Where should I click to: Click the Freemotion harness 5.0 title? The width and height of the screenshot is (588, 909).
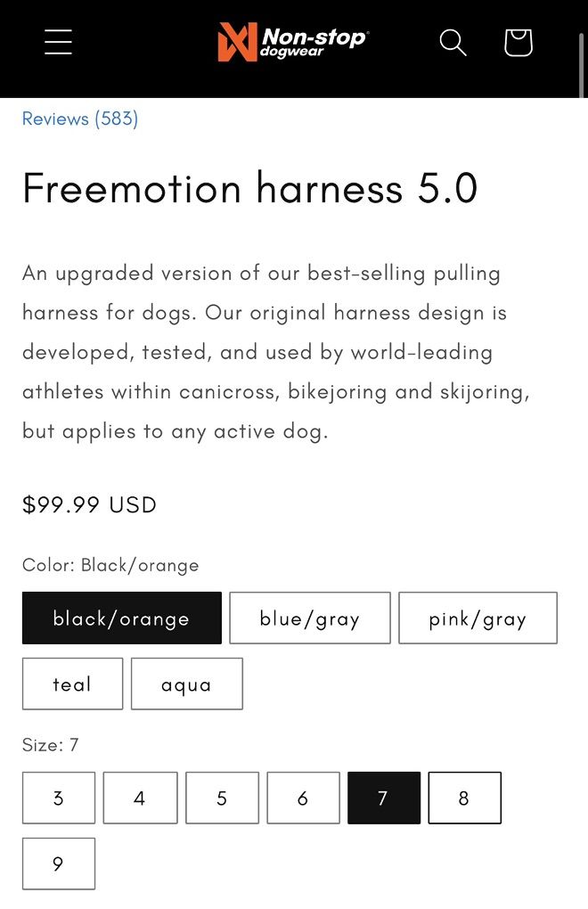tap(249, 189)
